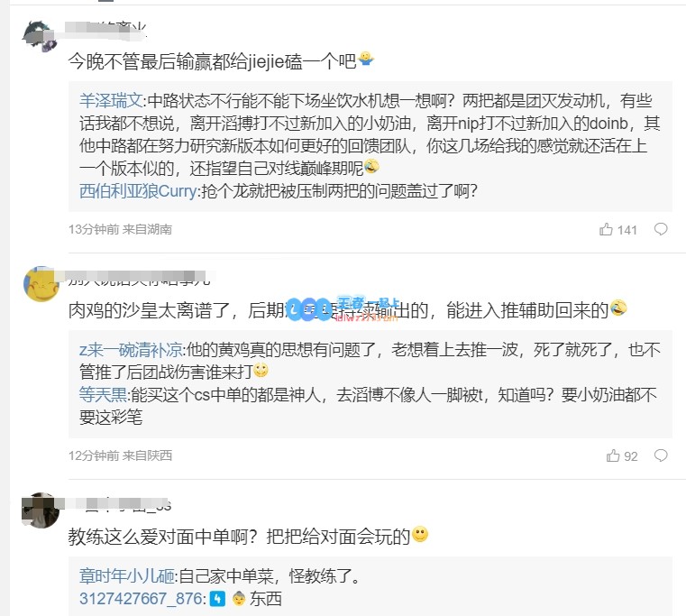Open replies on the 湖南 comment
The height and width of the screenshot is (616, 686).
(x=661, y=229)
